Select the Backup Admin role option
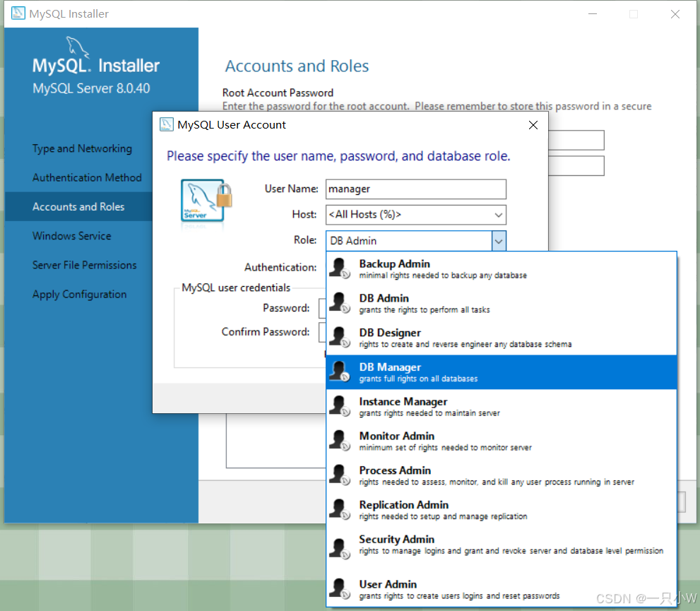The image size is (700, 611). (x=502, y=269)
